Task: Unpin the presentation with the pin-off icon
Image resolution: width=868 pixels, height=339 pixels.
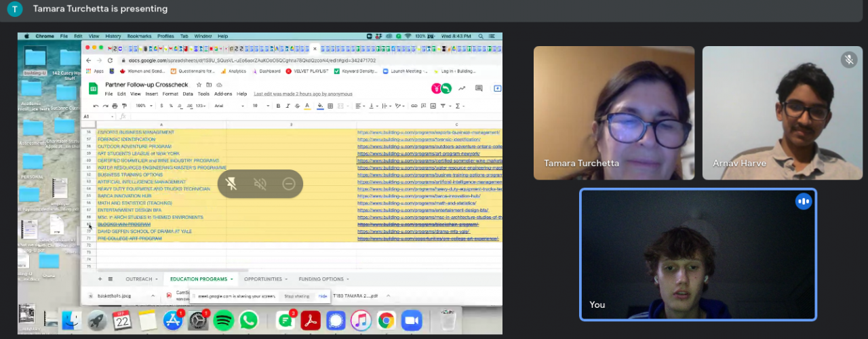Action: (x=231, y=184)
